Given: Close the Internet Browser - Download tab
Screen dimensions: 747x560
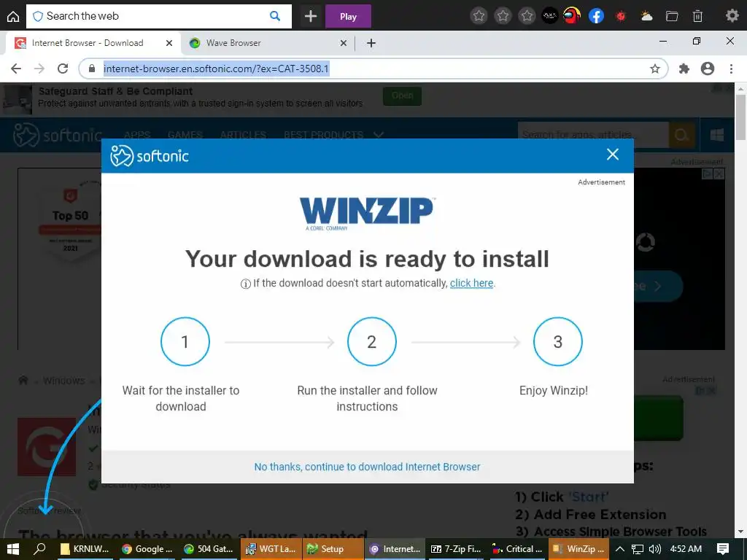Looking at the screenshot, I should click(x=169, y=43).
